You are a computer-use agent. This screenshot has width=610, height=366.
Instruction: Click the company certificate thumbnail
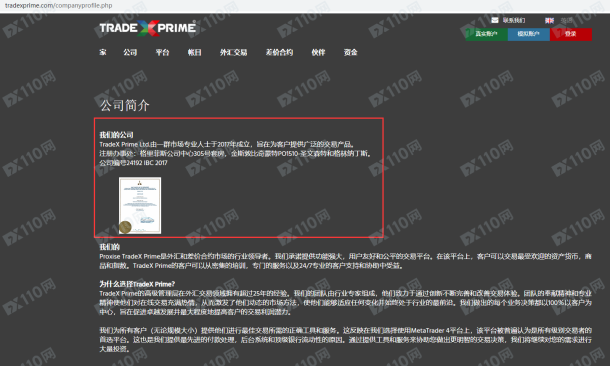[140, 205]
